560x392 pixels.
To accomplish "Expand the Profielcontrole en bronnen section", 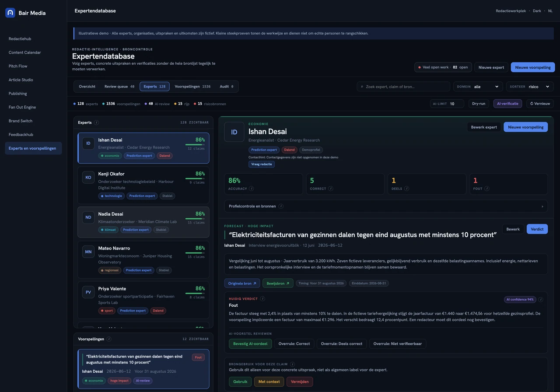I will pos(386,206).
